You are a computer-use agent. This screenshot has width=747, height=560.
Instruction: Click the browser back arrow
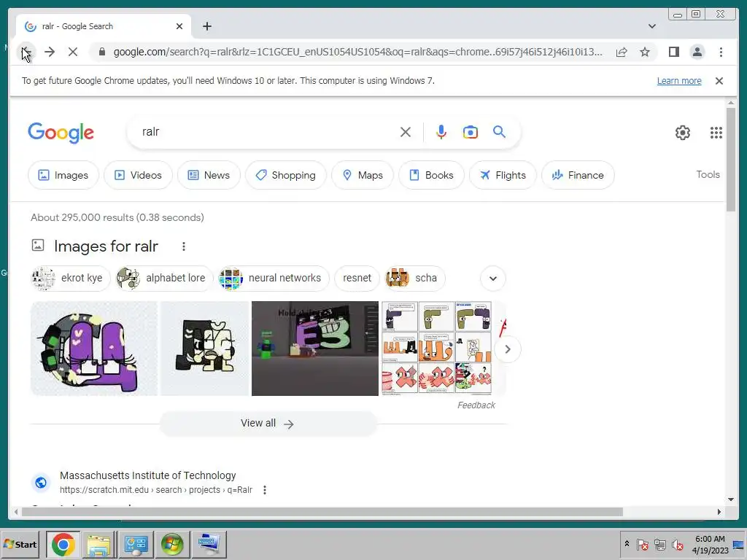click(26, 52)
